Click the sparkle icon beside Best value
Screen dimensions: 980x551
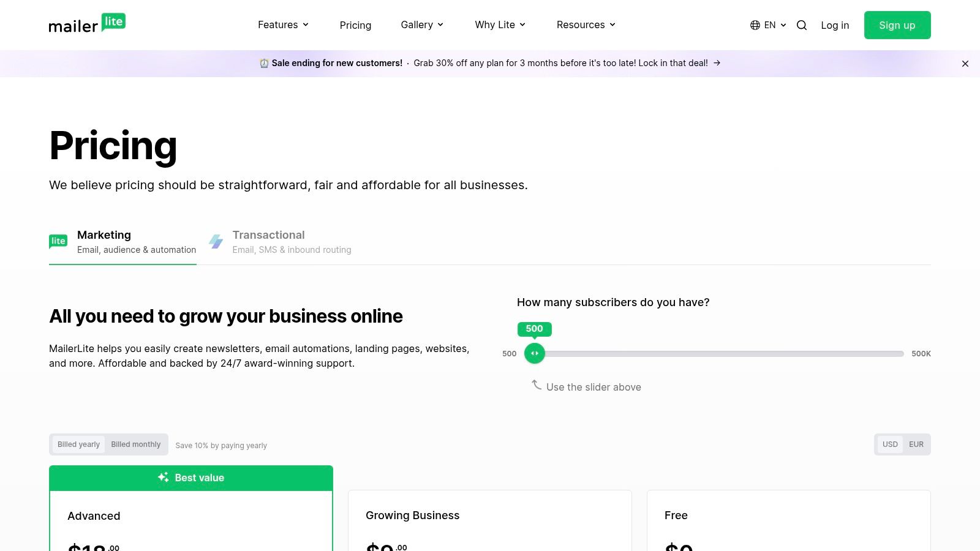tap(164, 478)
